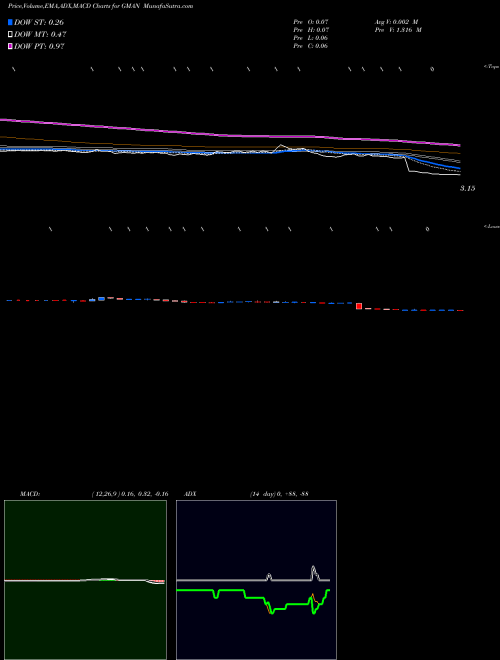Click the '<Lows' marker label
Screen dimensions: 500x660
[491, 226]
